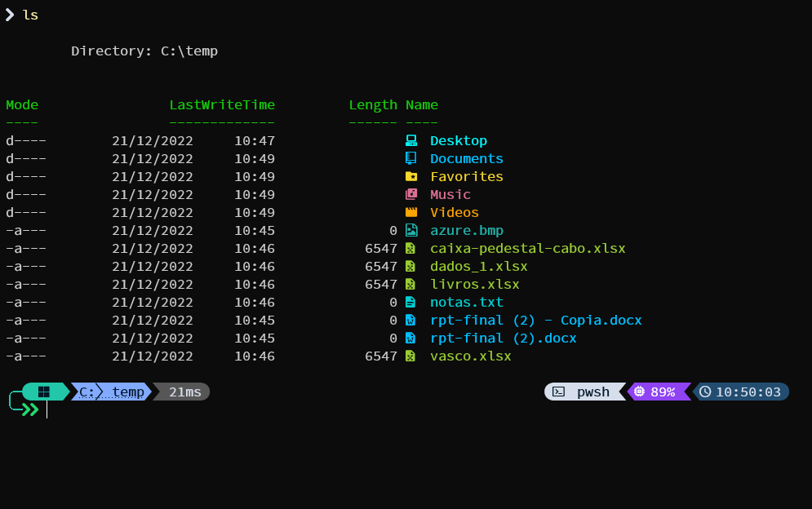Image resolution: width=812 pixels, height=509 pixels.
Task: Select the Documents directory name
Action: pos(467,158)
